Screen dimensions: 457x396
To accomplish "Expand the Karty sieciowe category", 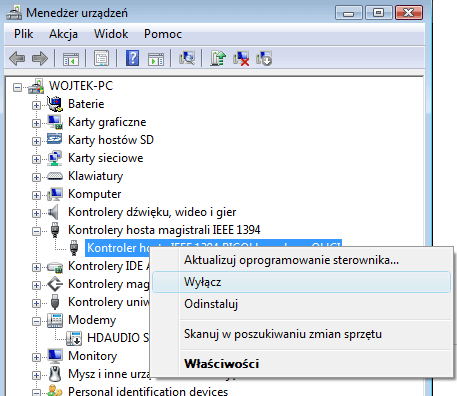I will click(x=36, y=160).
